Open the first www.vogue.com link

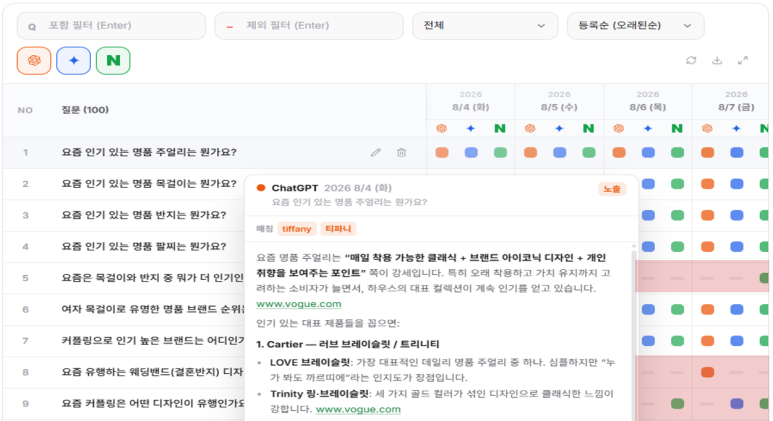299,304
